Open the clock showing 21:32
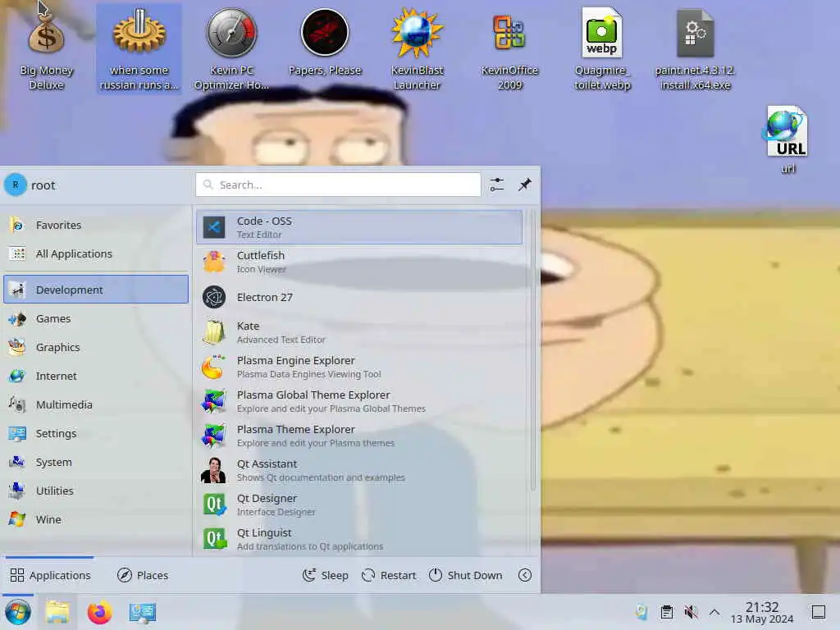Viewport: 840px width, 630px height. click(762, 612)
